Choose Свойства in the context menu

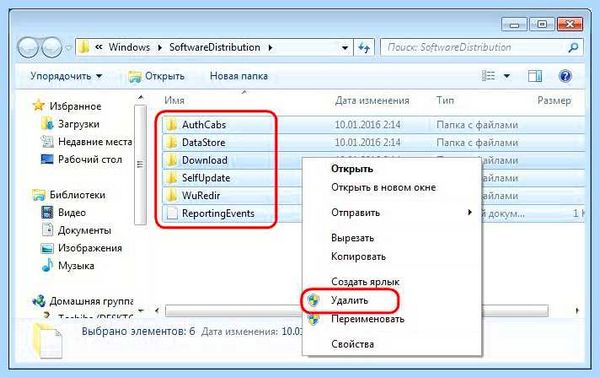click(352, 344)
